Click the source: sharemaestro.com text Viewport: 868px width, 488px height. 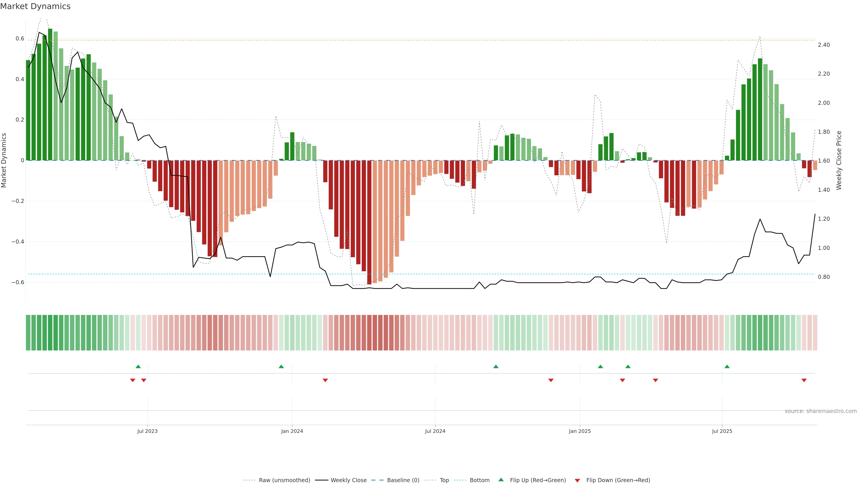coord(821,411)
